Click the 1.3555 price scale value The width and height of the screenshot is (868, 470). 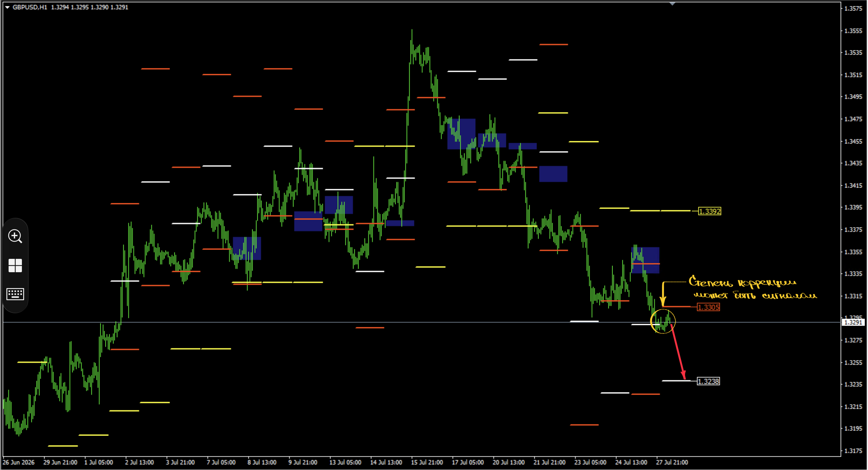click(853, 31)
